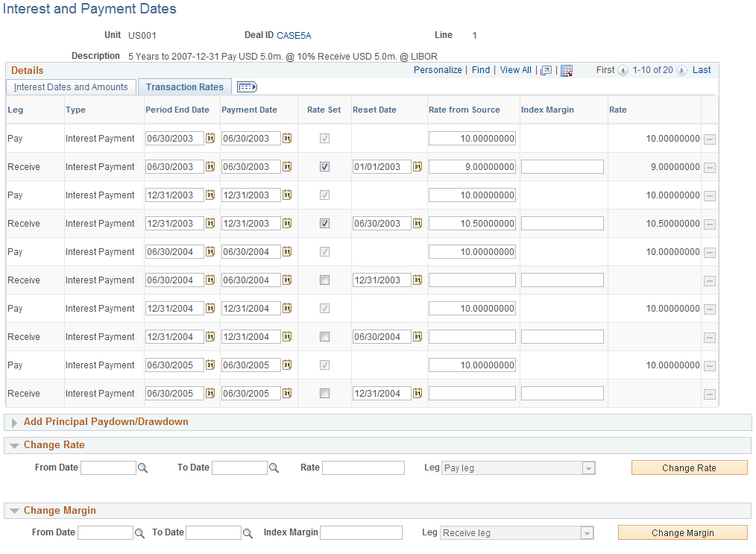Screen dimensions: 756x554
Task: Uncheck Rate Set for the 06/30/2003 Receive row
Action: [324, 166]
